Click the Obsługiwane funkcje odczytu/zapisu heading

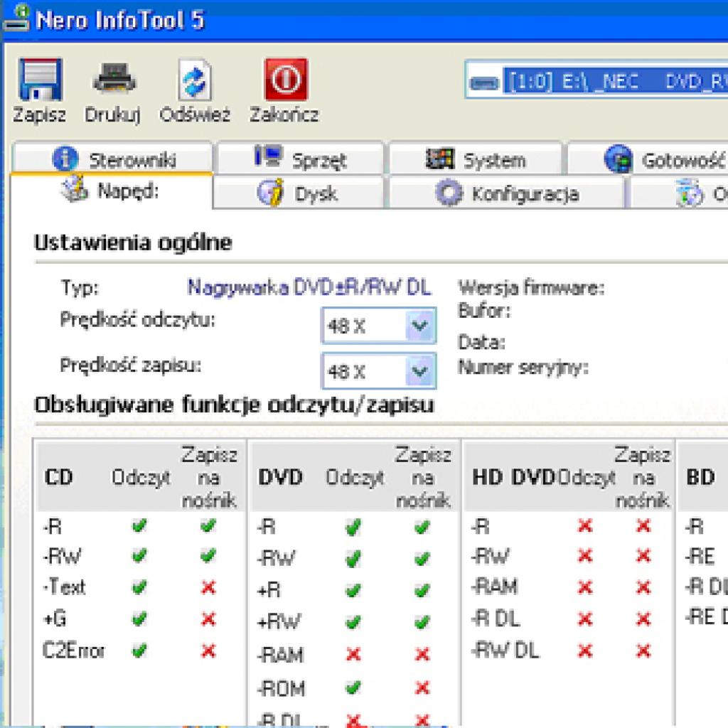tap(235, 405)
